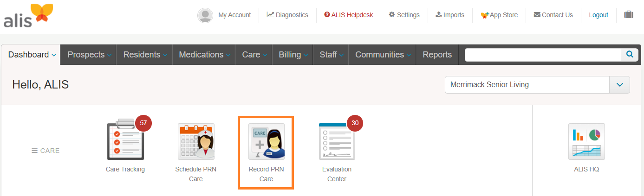Open the ALIS HQ charts icon

click(586, 141)
